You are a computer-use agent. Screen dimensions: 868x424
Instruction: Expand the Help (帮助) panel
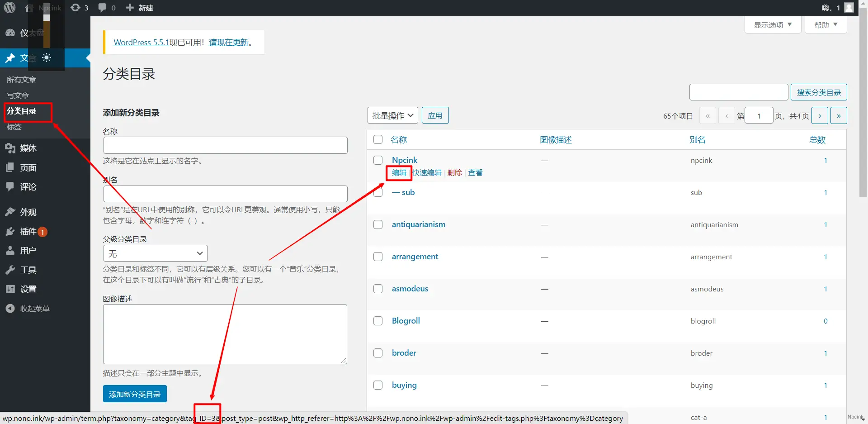pos(826,25)
